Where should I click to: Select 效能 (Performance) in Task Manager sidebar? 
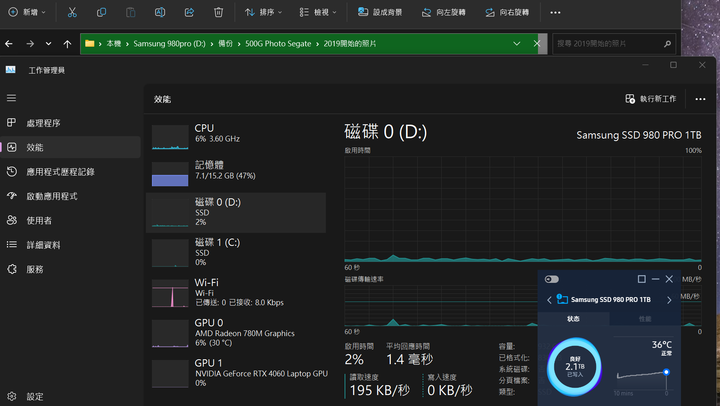click(70, 147)
